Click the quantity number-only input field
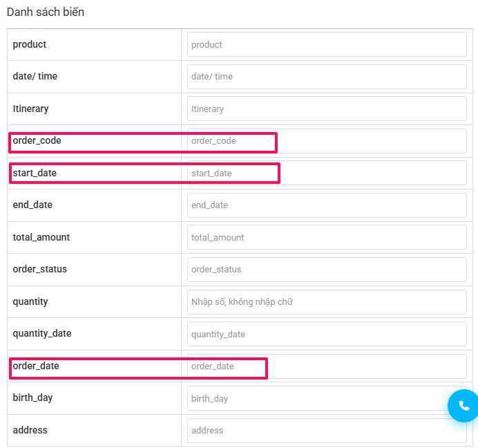The height and width of the screenshot is (448, 478). coord(327,302)
